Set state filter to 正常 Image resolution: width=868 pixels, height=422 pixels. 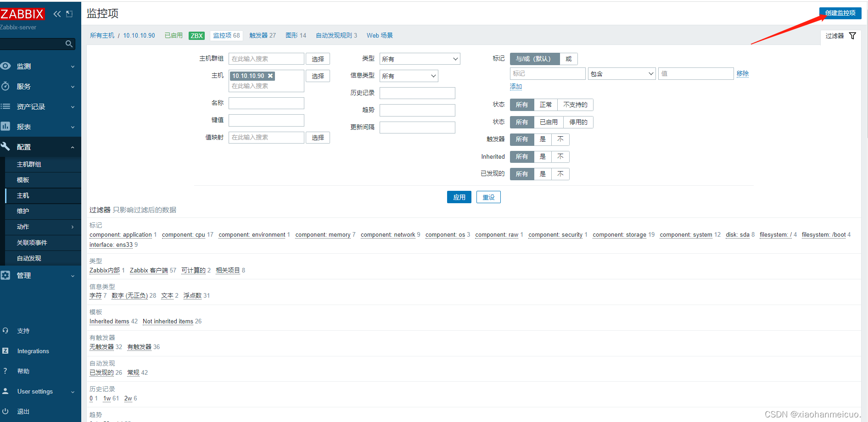coord(546,105)
